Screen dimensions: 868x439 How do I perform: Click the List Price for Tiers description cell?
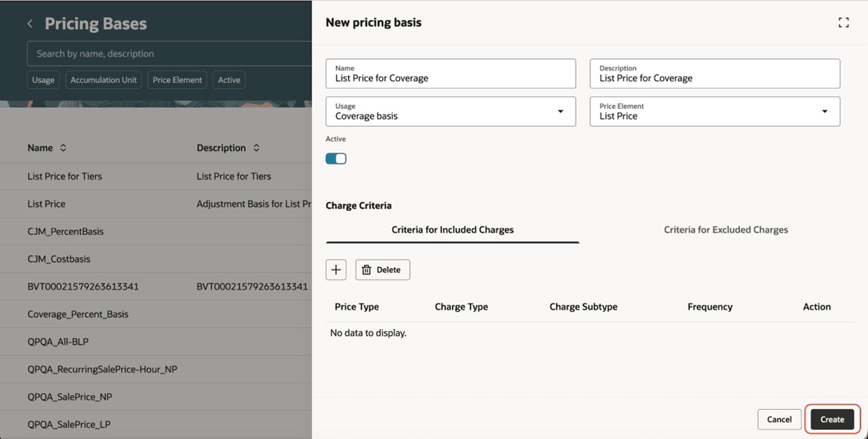click(233, 176)
